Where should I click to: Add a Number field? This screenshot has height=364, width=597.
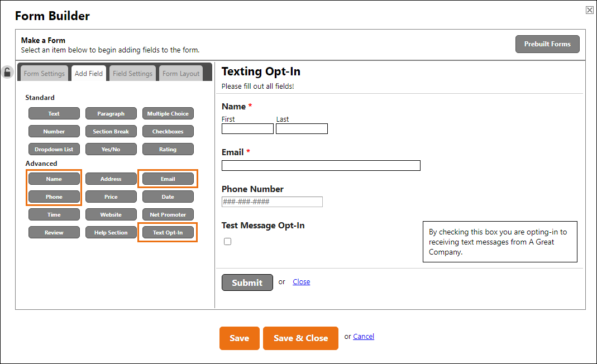click(x=54, y=131)
